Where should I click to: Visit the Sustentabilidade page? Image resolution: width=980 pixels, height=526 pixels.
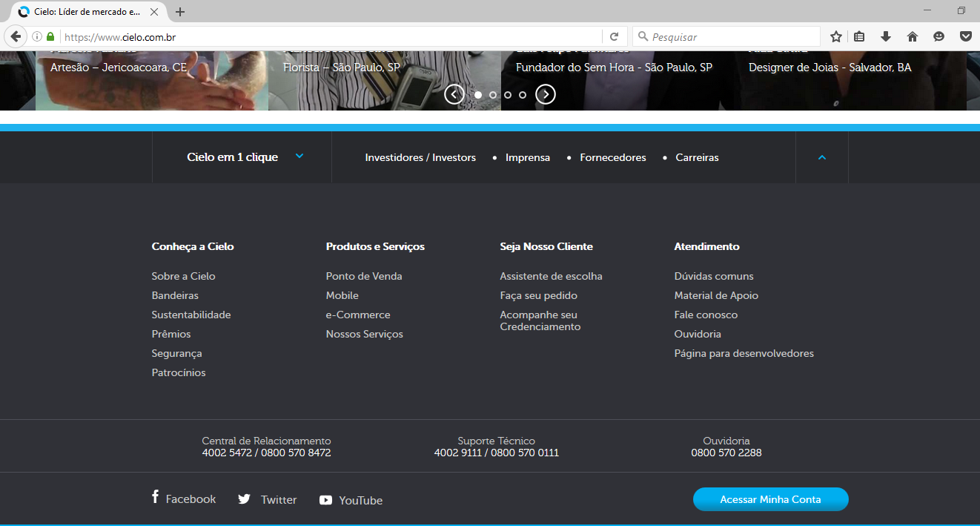[x=191, y=315]
